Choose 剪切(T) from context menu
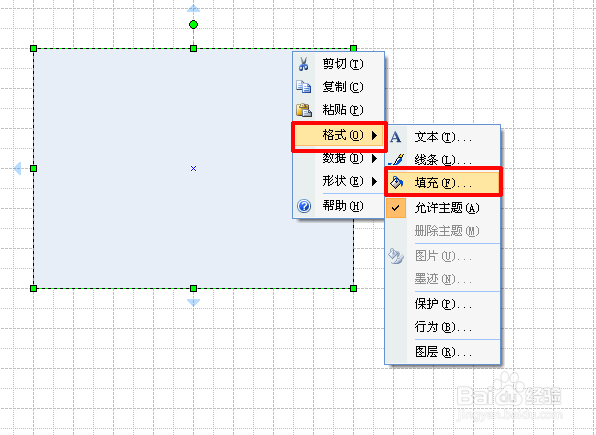Image resolution: width=596 pixels, height=435 pixels. click(338, 64)
